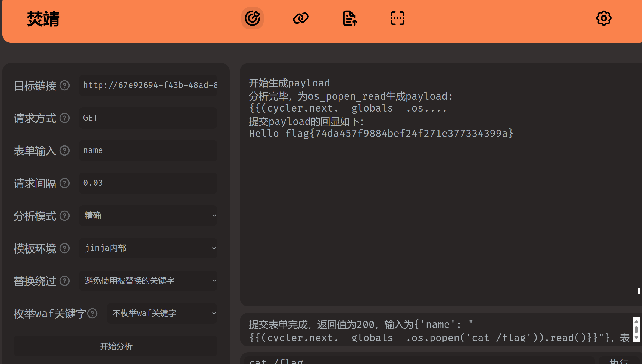Click the 请求间隔 field showing 0.03
The image size is (642, 364).
[x=148, y=183]
